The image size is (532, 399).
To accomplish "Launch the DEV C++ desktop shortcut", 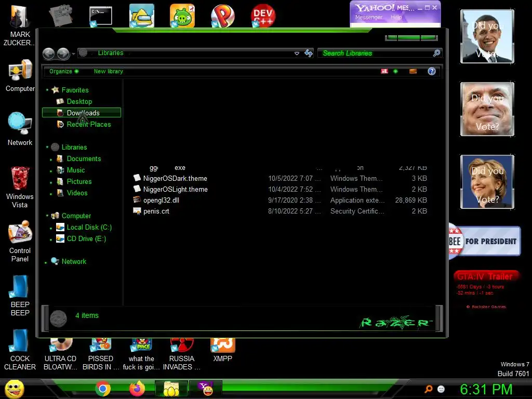I will 263,16.
